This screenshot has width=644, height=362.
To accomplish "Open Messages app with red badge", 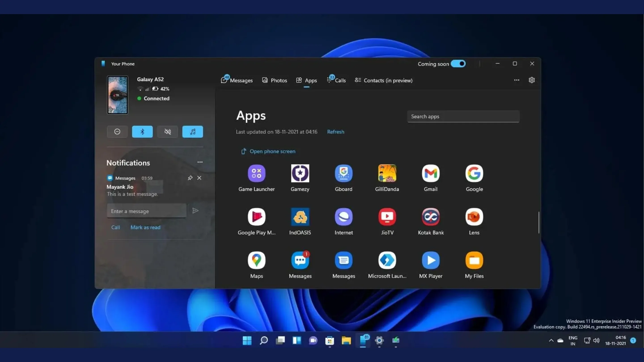I will [300, 265].
